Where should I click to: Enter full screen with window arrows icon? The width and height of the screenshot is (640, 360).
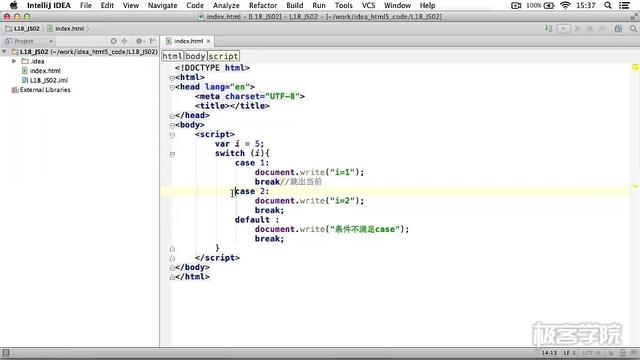634,17
